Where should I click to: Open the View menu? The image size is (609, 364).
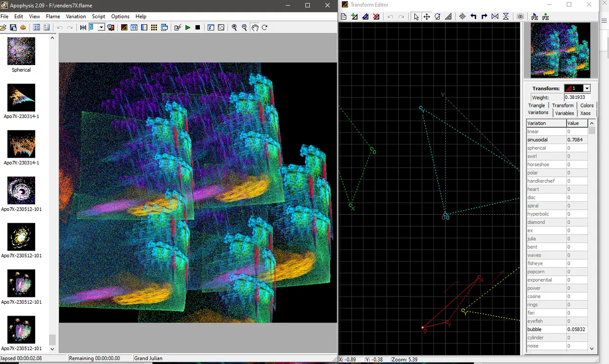34,16
